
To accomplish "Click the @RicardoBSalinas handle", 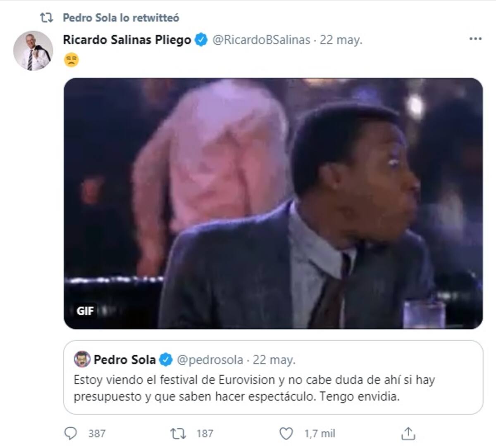I will point(261,40).
